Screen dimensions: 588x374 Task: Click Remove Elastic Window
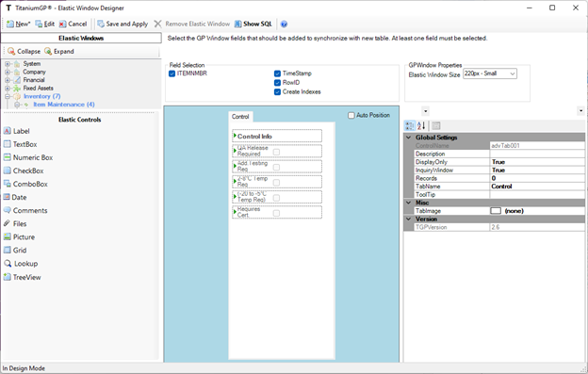point(192,24)
